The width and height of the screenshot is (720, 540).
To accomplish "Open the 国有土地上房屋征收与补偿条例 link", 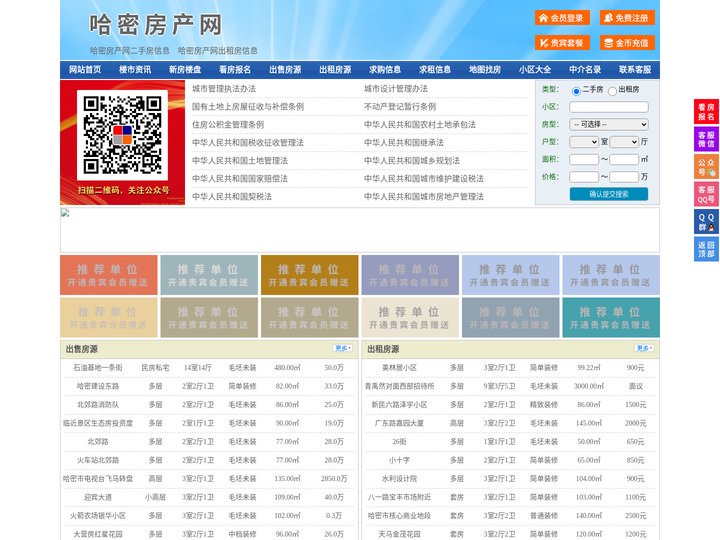I will tap(248, 107).
